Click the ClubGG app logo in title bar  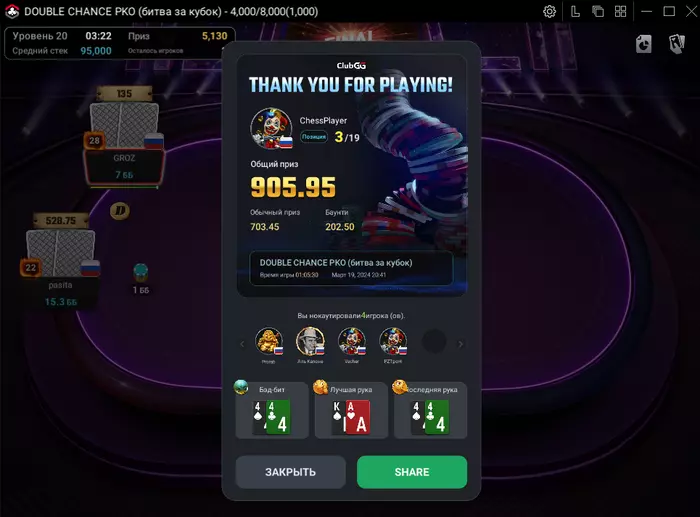[x=12, y=11]
